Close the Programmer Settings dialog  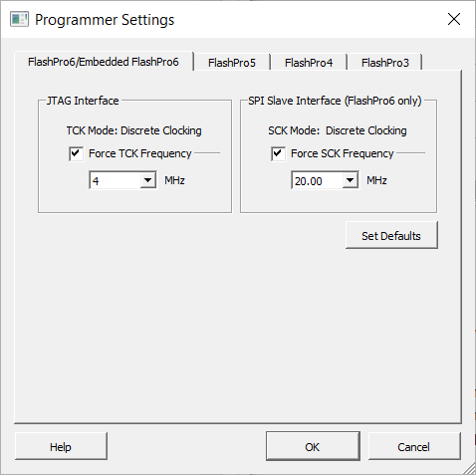tap(454, 19)
